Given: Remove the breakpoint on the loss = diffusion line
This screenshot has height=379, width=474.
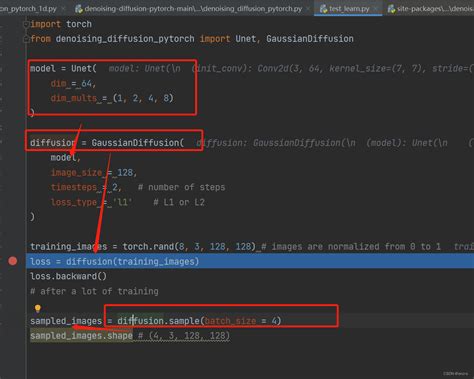Looking at the screenshot, I should point(13,261).
